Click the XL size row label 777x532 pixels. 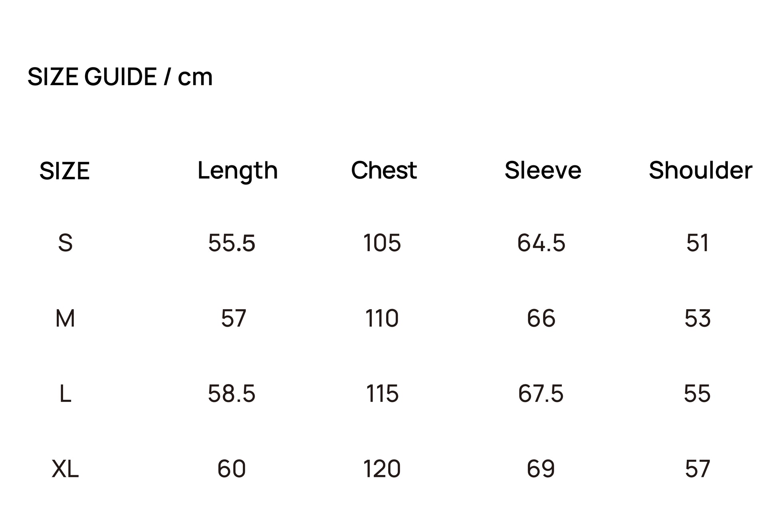coord(65,469)
